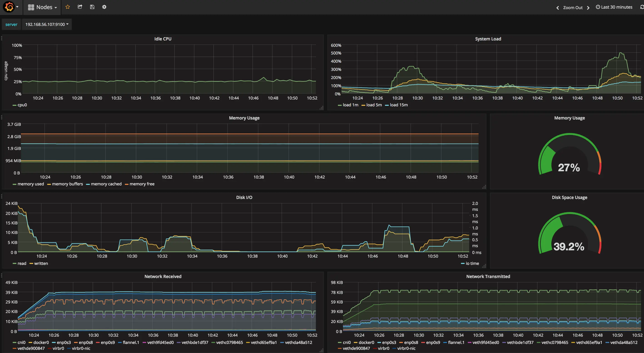Expand the server 192.168.56.107:9100 dropdown

click(x=47, y=25)
